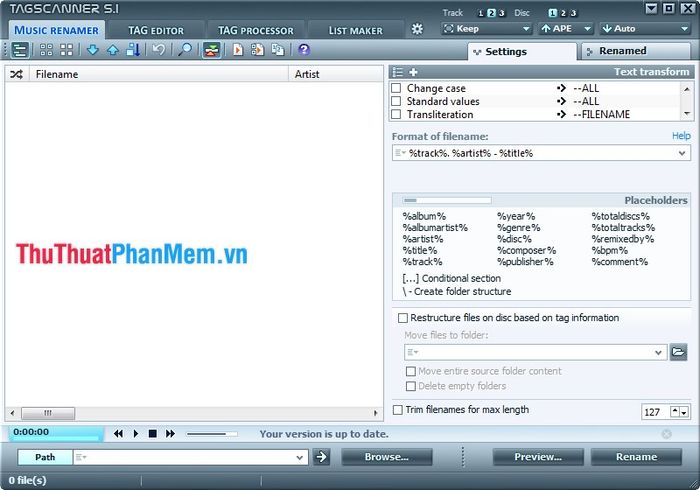Image resolution: width=700 pixels, height=490 pixels.
Task: Open help with the question mark icon
Action: click(304, 50)
